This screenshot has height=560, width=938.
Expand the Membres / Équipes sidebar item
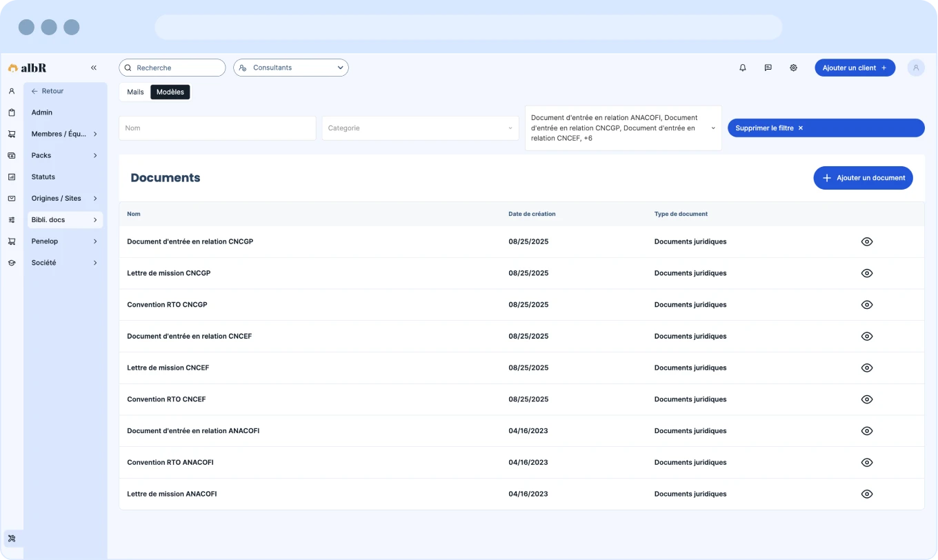click(65, 134)
